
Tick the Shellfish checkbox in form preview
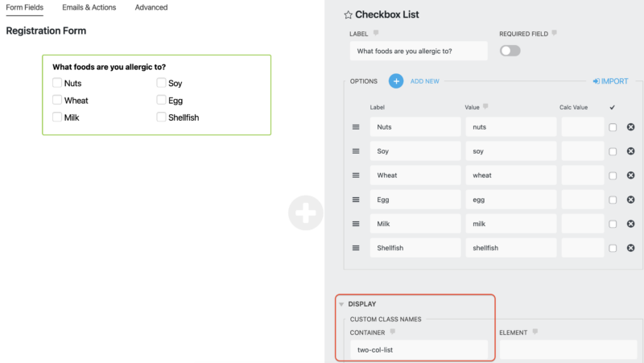(162, 118)
